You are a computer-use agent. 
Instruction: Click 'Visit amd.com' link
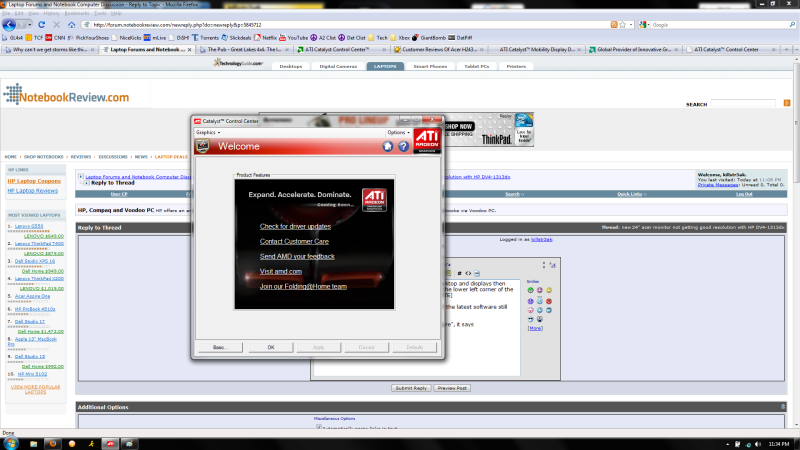(x=281, y=271)
